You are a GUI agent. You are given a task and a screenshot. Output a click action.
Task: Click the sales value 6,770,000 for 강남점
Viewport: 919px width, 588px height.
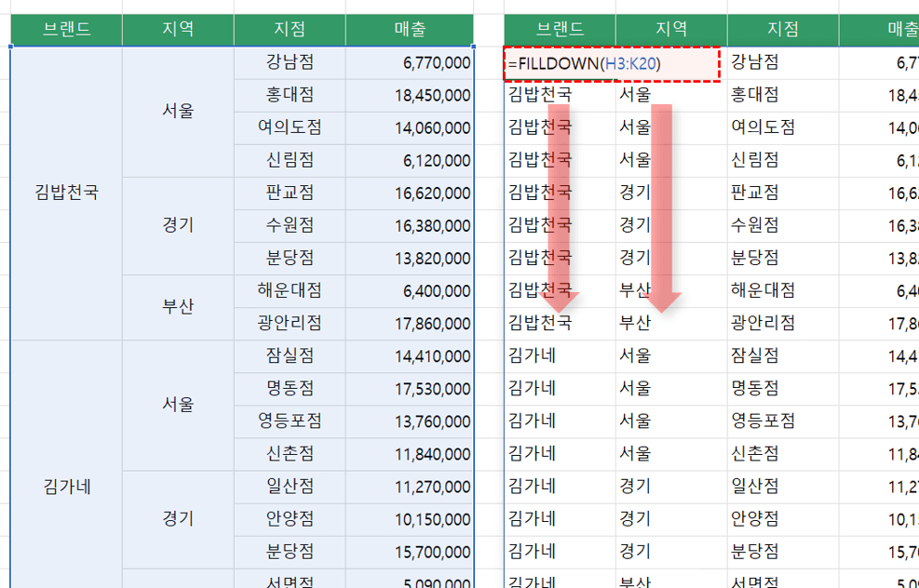[410, 62]
